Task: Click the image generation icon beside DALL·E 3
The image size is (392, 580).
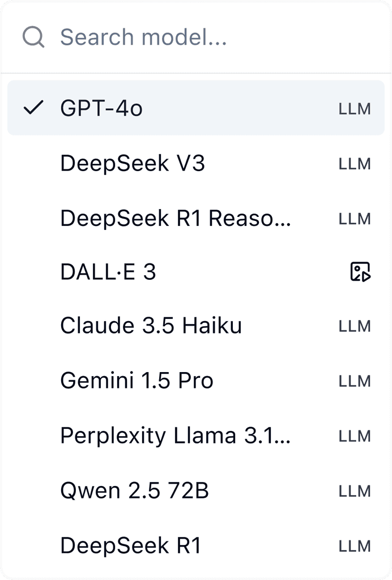Action: pyautogui.click(x=360, y=272)
